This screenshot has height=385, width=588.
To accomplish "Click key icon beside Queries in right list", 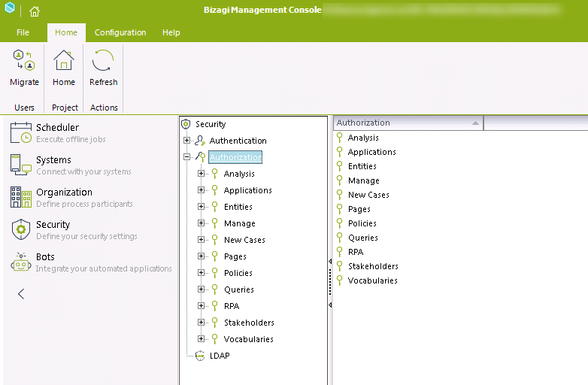I will click(x=339, y=238).
